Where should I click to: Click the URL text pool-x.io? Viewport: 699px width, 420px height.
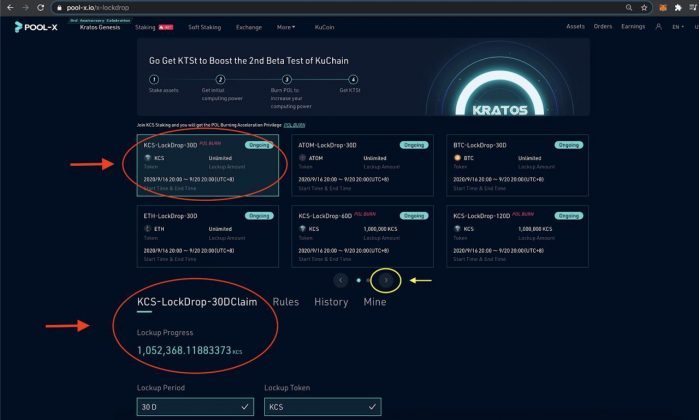tap(82, 8)
